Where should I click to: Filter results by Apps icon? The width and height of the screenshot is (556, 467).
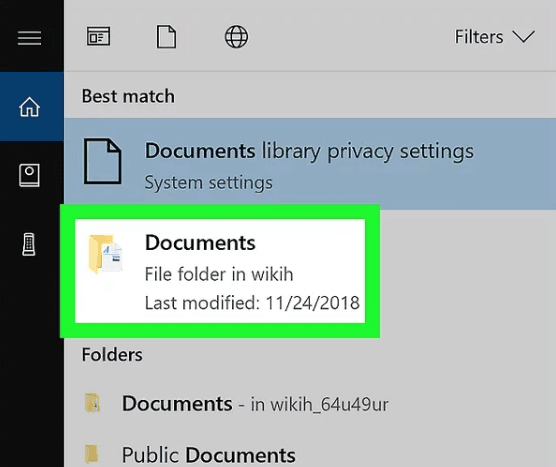[x=98, y=36]
